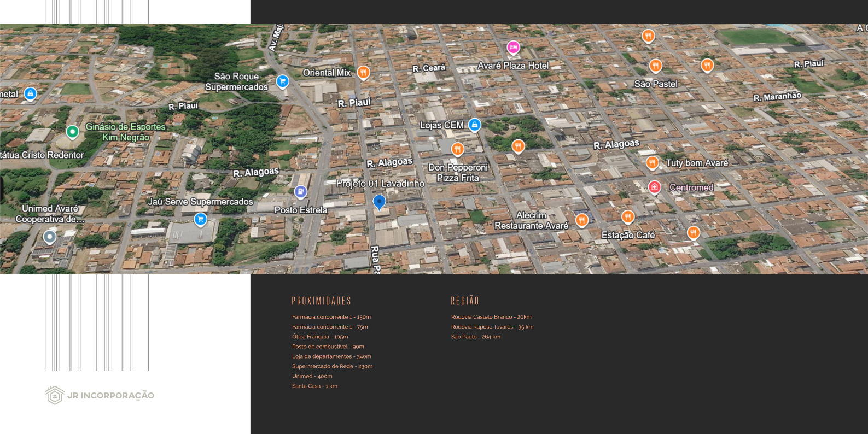The height and width of the screenshot is (434, 868).
Task: Open the Avaré Plaza Hotel pink hotel pin
Action: [x=513, y=48]
